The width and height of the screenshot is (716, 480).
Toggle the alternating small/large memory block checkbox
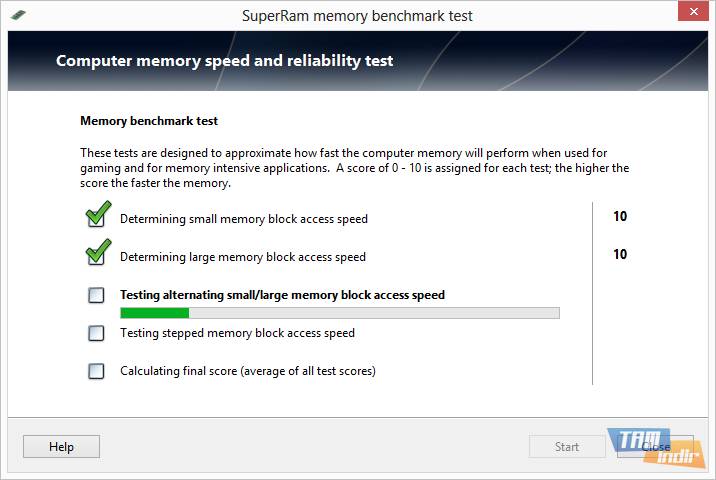tap(96, 295)
